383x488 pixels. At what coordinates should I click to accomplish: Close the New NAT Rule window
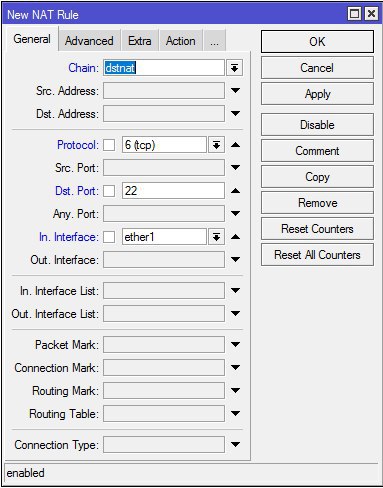pos(371,14)
